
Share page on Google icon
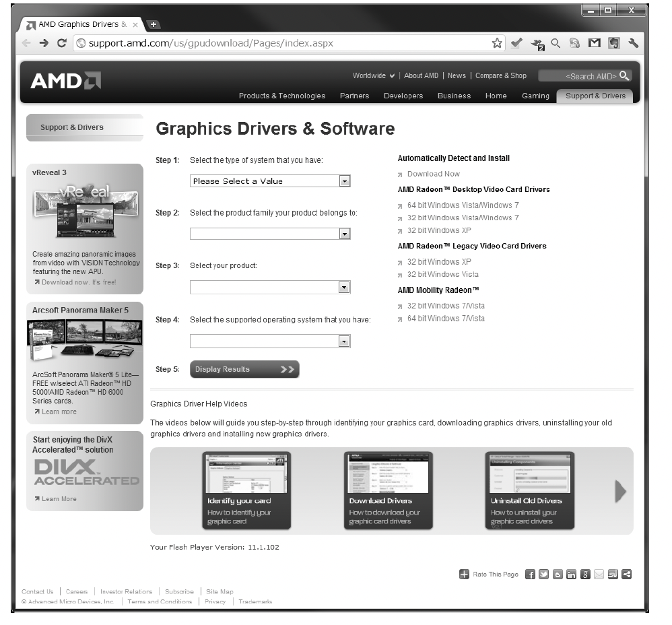(x=585, y=574)
